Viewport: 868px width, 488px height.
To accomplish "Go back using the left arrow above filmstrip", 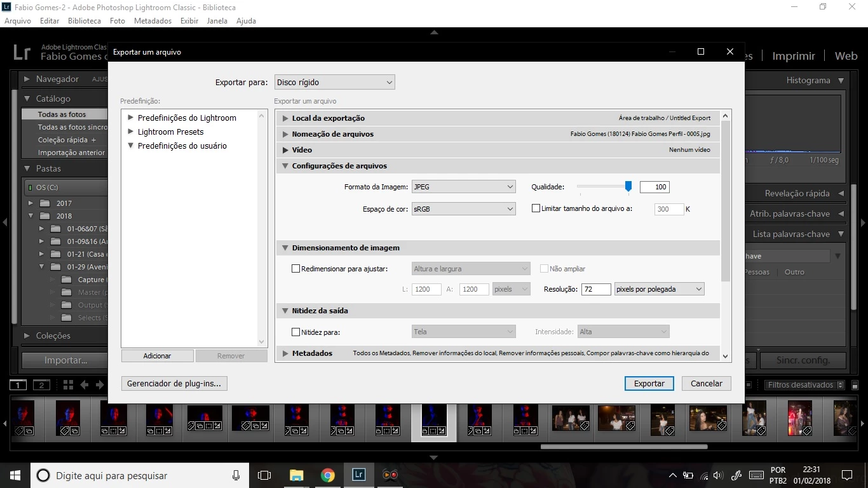I will click(84, 385).
